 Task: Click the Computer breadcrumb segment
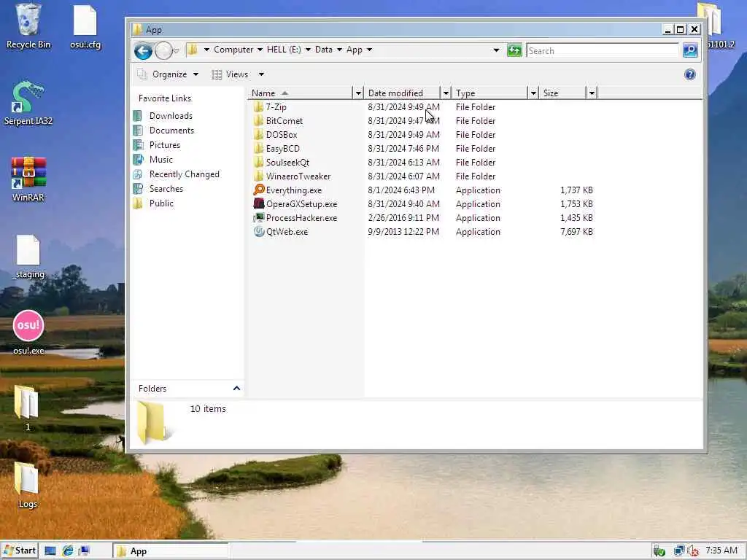point(233,50)
